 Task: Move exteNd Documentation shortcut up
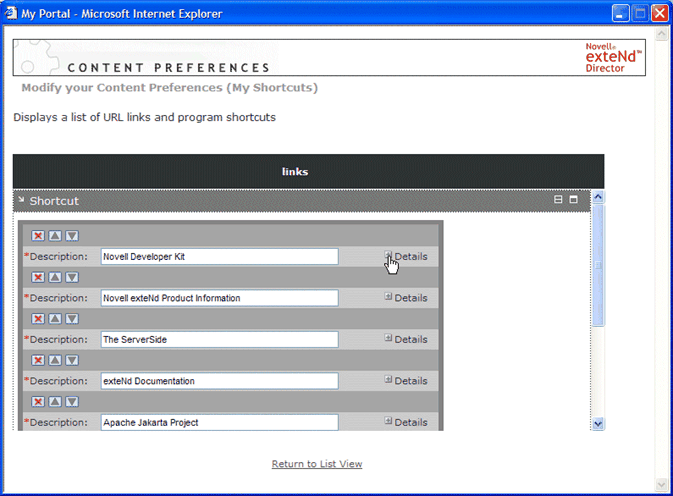55,360
